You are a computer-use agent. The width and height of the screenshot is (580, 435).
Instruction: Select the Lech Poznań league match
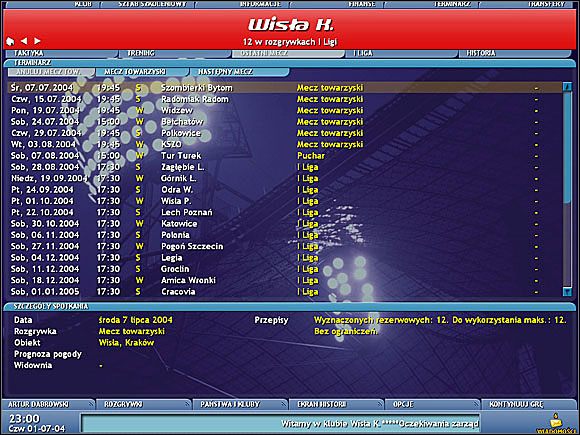pyautogui.click(x=285, y=212)
